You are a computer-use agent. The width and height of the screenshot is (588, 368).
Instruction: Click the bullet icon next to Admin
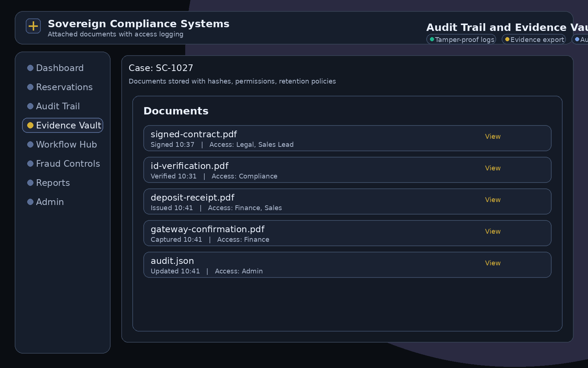click(x=30, y=202)
